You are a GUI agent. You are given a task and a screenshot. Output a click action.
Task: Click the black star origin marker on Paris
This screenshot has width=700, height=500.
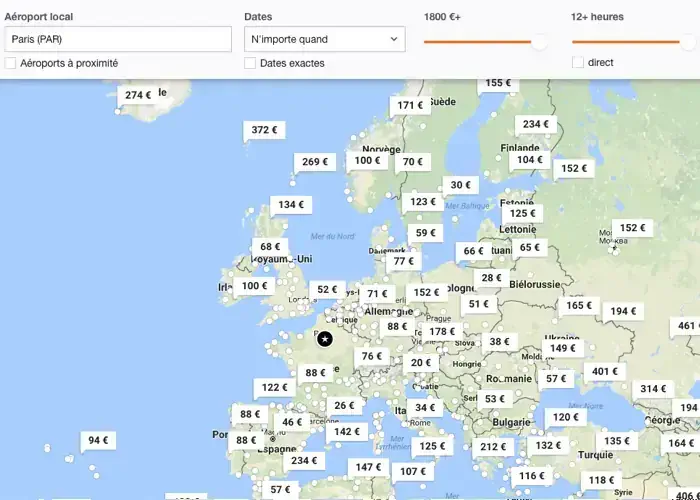pos(325,339)
